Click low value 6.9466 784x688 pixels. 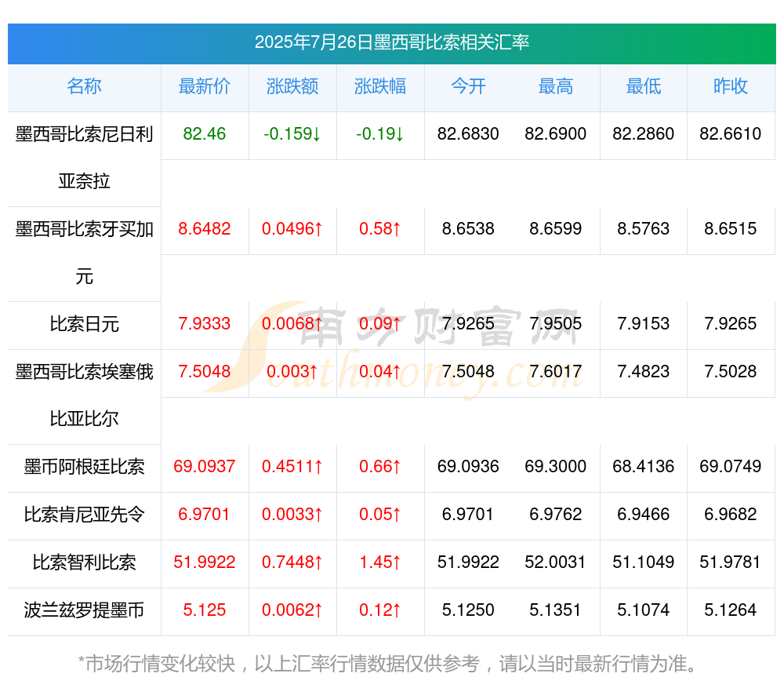pos(644,515)
